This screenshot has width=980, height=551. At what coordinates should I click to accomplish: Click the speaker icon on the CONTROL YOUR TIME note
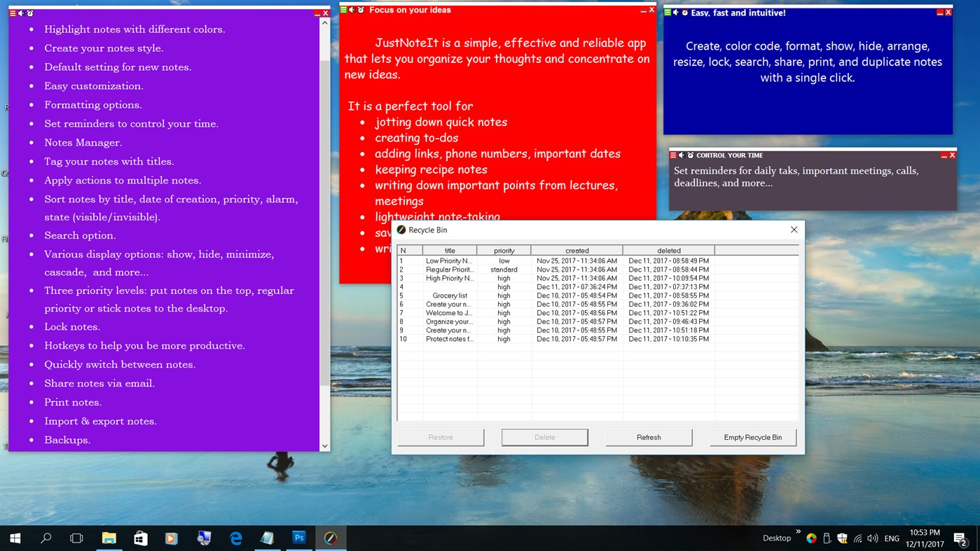point(681,155)
